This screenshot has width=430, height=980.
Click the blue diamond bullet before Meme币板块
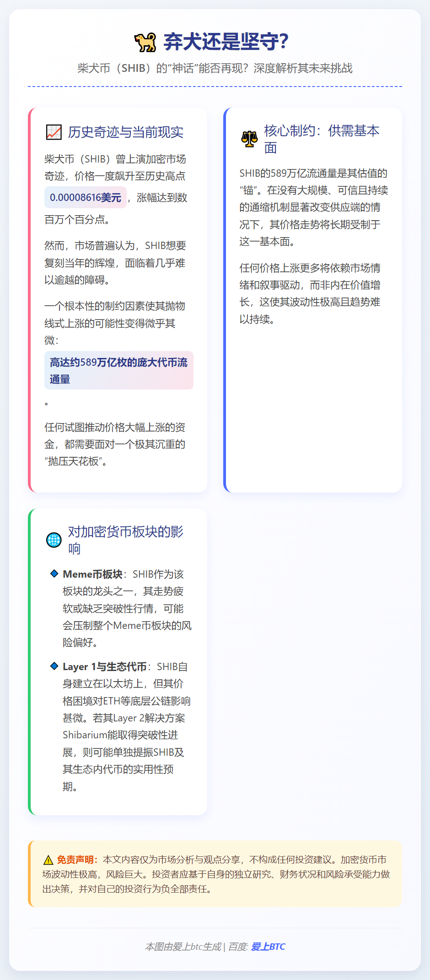tap(54, 574)
